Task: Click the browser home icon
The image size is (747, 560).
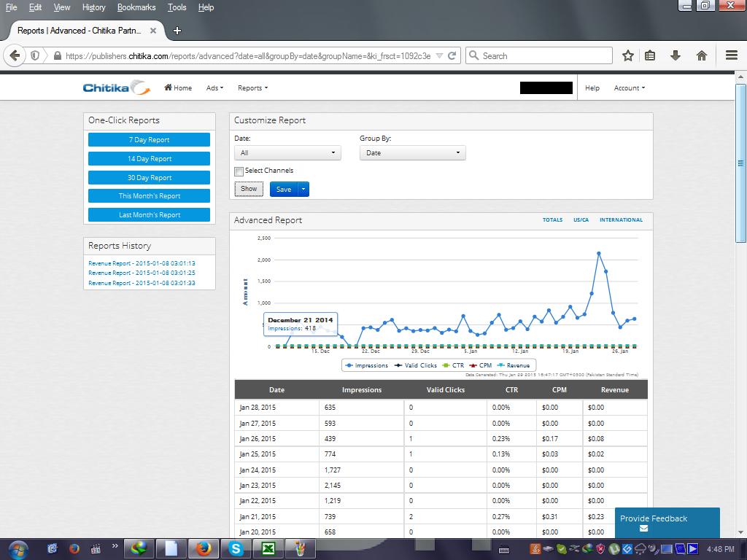Action: click(x=701, y=55)
